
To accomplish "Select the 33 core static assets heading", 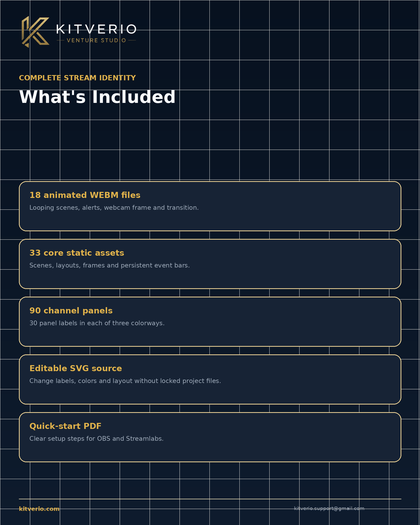I will click(x=77, y=253).
